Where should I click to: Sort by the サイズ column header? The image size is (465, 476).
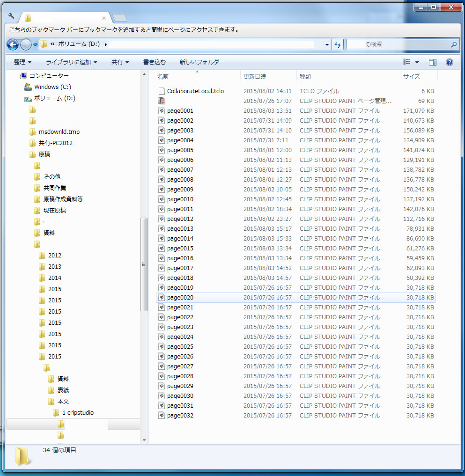pyautogui.click(x=411, y=76)
